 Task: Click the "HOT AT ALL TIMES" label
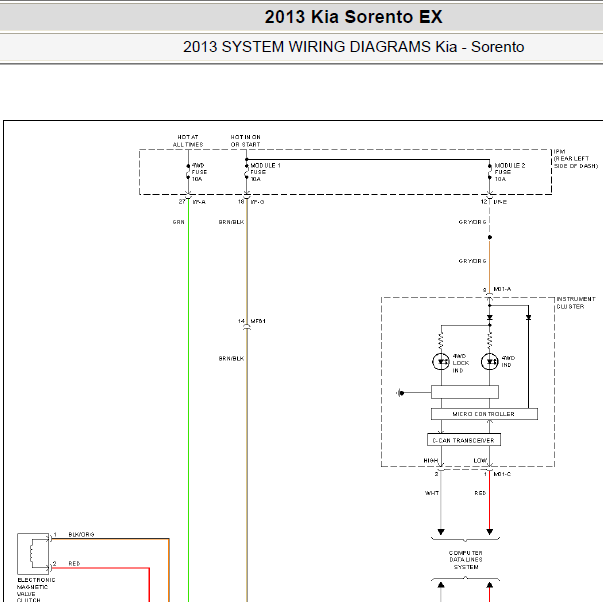click(188, 141)
